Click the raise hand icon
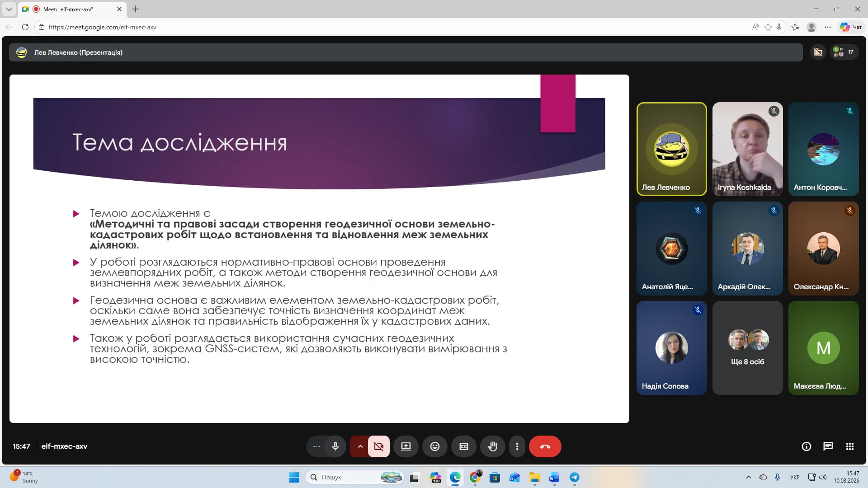The width and height of the screenshot is (868, 488). click(x=492, y=446)
